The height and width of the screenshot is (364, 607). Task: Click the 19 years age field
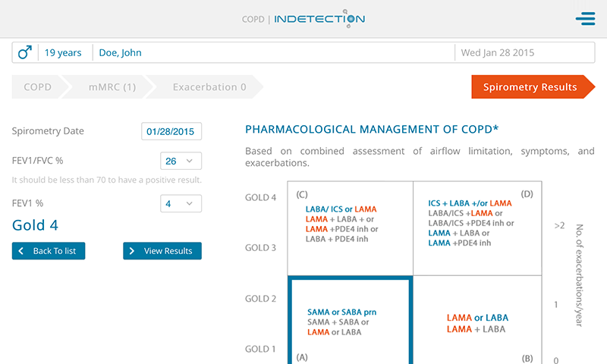(x=63, y=53)
